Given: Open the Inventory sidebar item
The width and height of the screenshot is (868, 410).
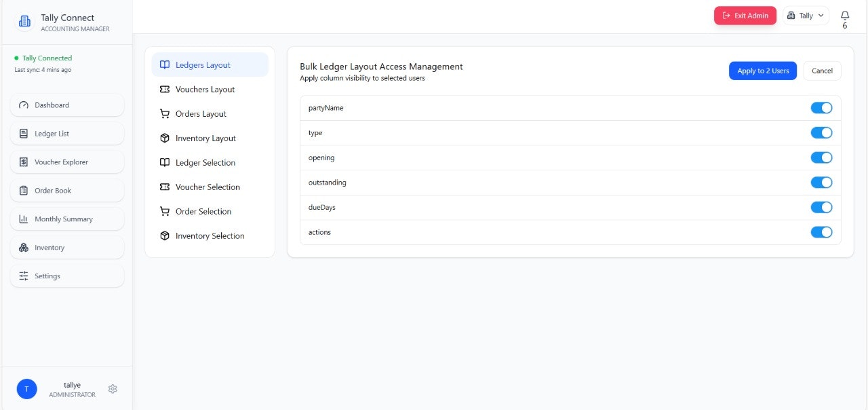Looking at the screenshot, I should (67, 248).
